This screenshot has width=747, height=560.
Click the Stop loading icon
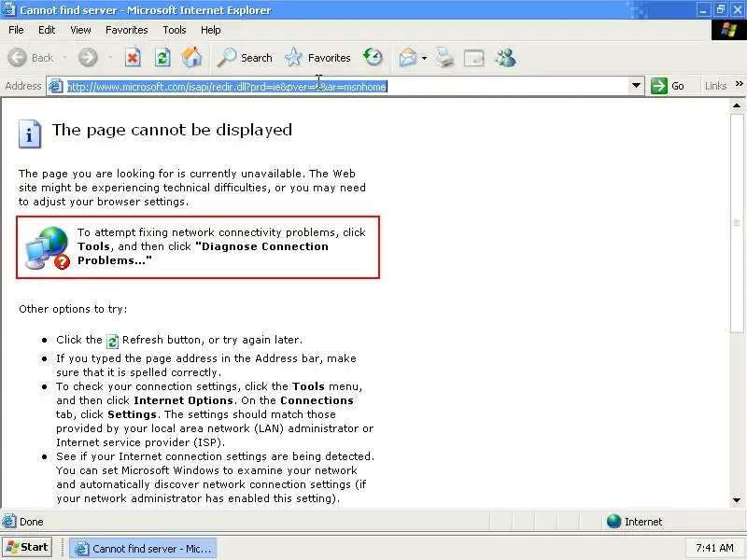(133, 58)
